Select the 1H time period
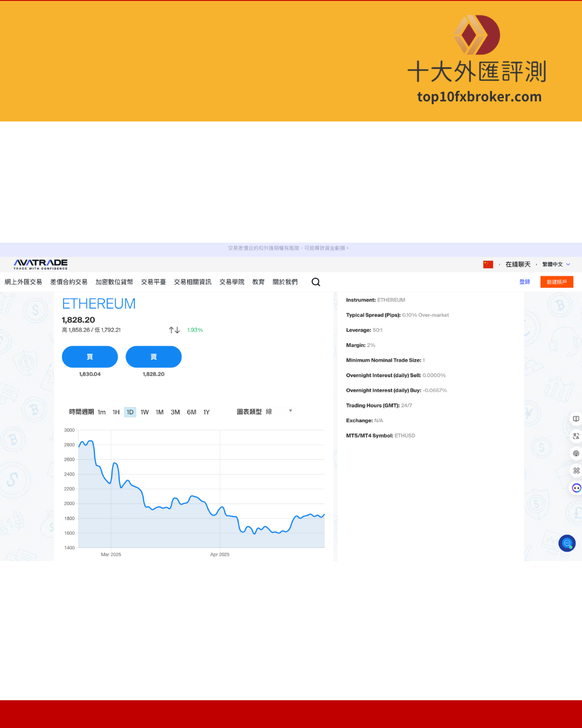The height and width of the screenshot is (728, 582). click(116, 412)
